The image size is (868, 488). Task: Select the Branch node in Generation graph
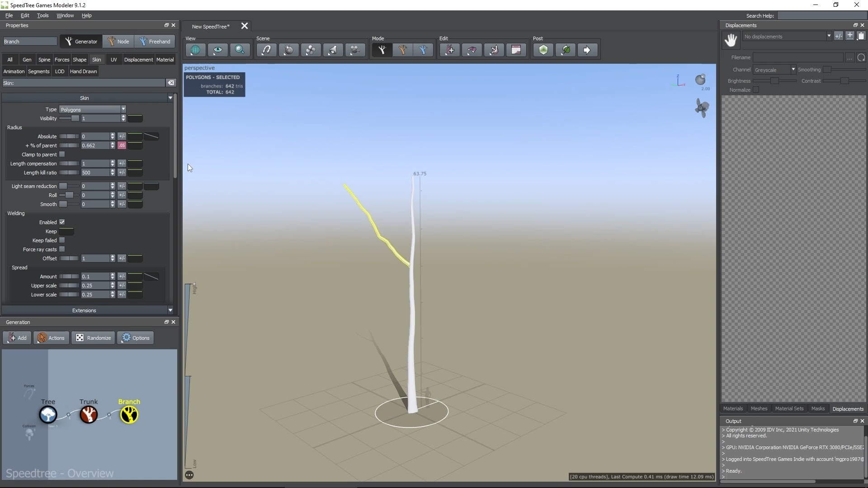click(x=129, y=414)
